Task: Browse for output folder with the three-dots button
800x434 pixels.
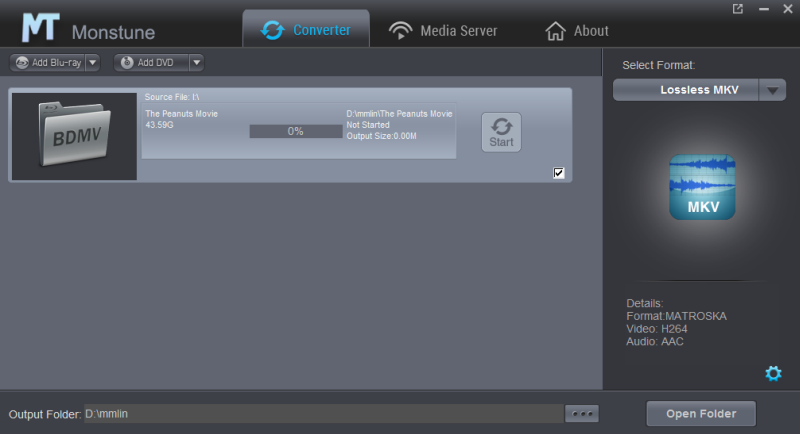Action: click(x=581, y=414)
